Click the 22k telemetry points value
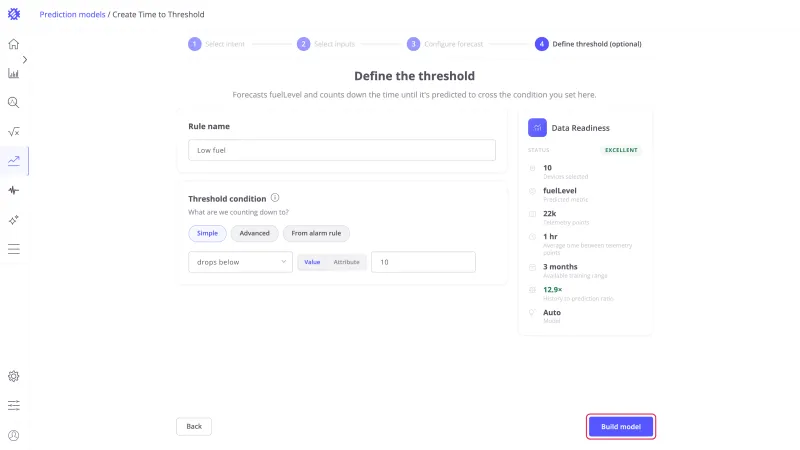800x450 pixels. [549, 213]
